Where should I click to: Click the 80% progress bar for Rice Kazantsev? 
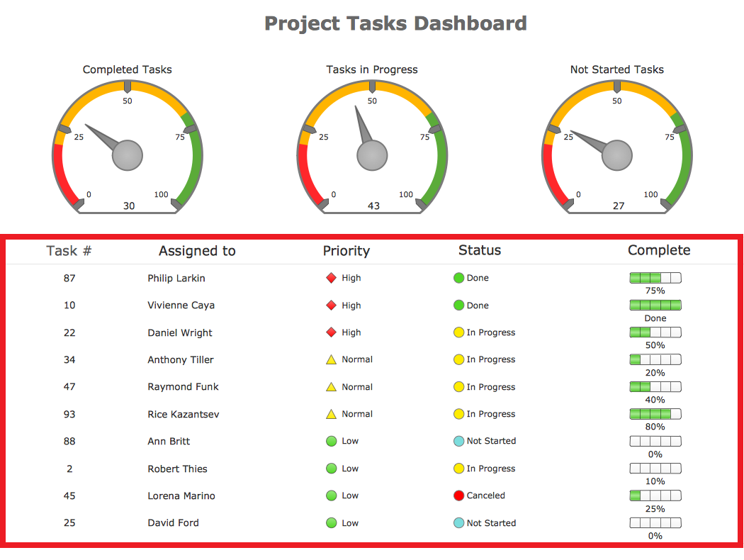(x=655, y=414)
